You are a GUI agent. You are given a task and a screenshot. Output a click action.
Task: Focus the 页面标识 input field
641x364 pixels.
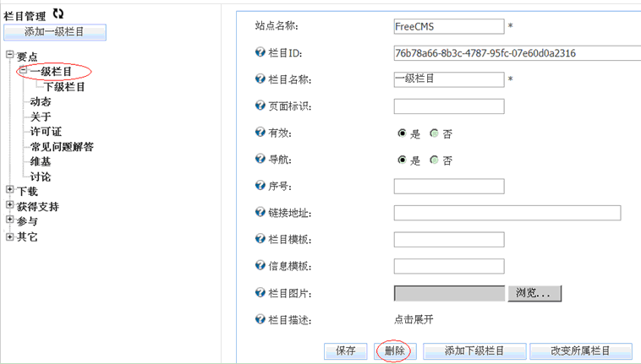(449, 106)
